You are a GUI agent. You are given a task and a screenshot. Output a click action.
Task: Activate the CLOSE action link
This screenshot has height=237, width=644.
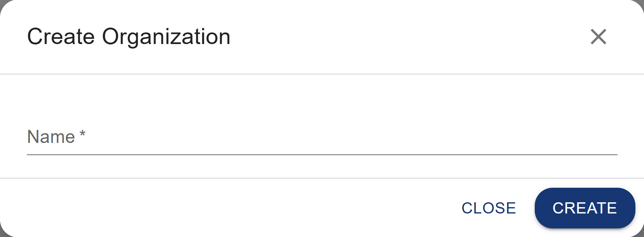click(489, 208)
